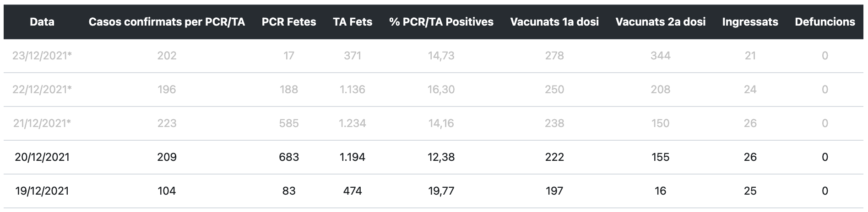Screen dimensions: 868x212
Task: Click the % PCR/TA Positives header
Action: point(441,22)
